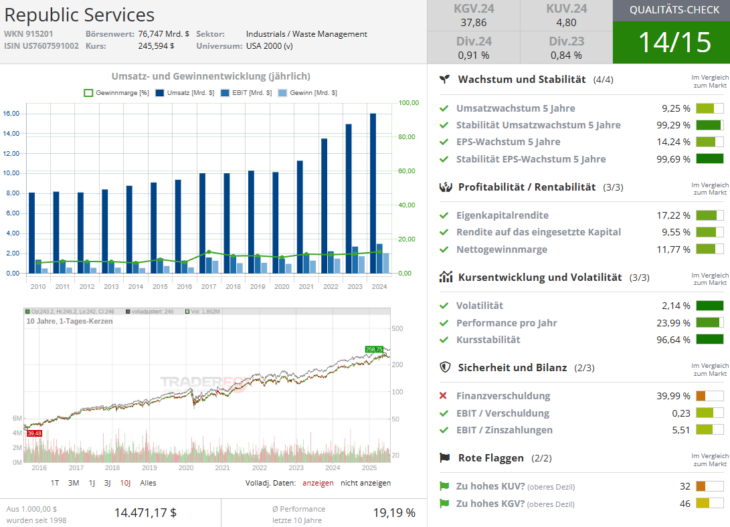Click the 99,69 % EPS stability value

tap(673, 159)
